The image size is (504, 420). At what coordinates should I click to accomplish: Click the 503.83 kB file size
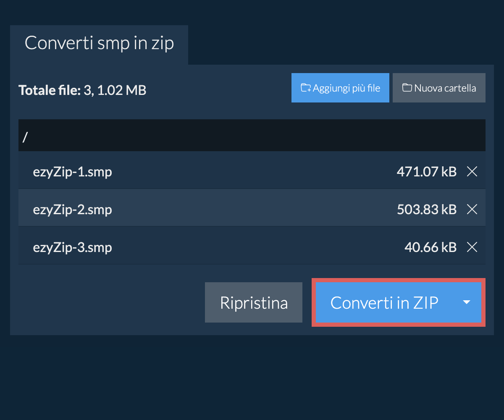click(x=426, y=209)
